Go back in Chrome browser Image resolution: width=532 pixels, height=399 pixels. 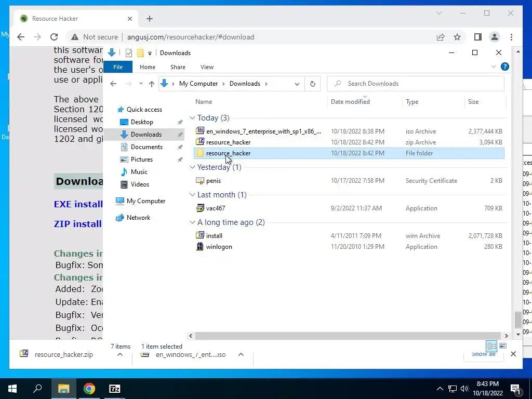[21, 37]
